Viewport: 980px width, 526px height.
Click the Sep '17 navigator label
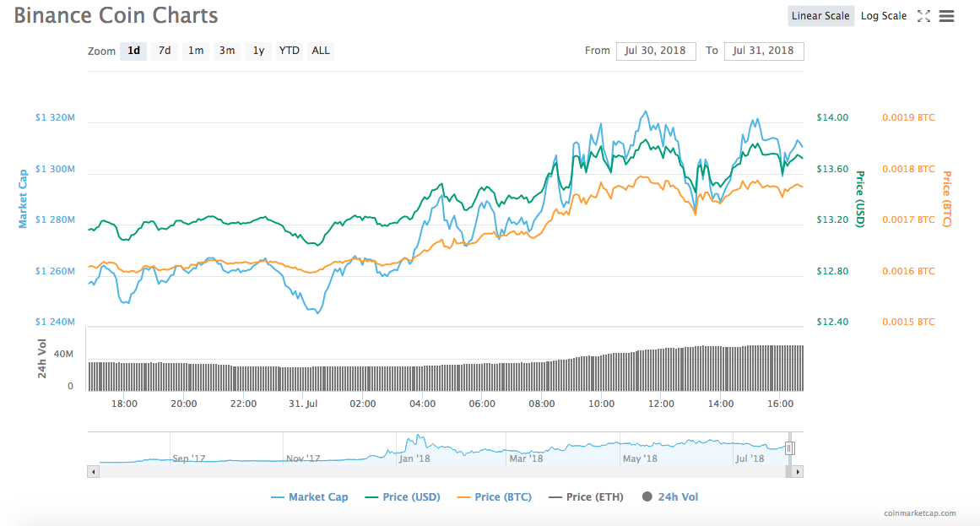coord(189,458)
